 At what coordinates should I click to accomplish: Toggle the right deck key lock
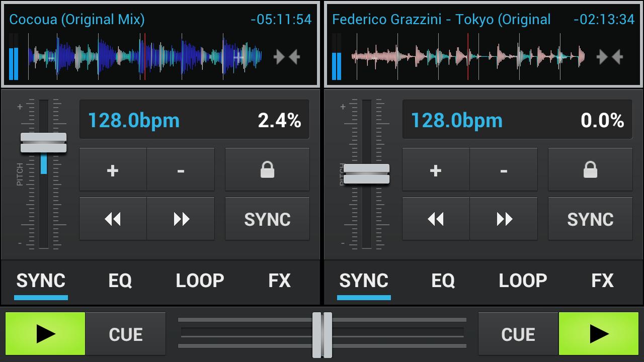590,169
